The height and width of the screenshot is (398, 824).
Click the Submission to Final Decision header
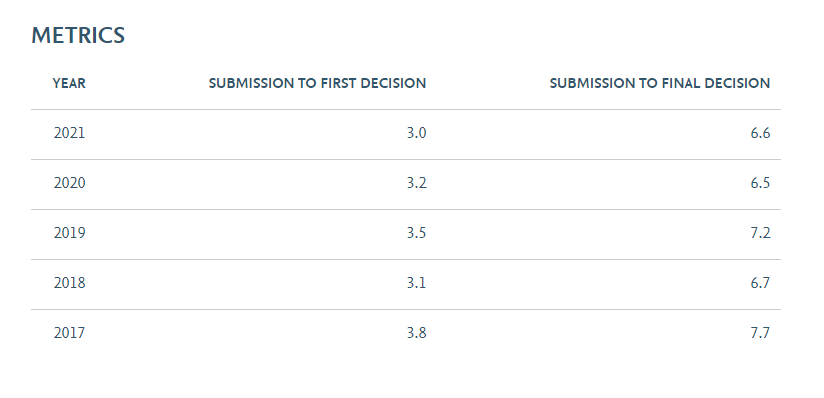660,83
